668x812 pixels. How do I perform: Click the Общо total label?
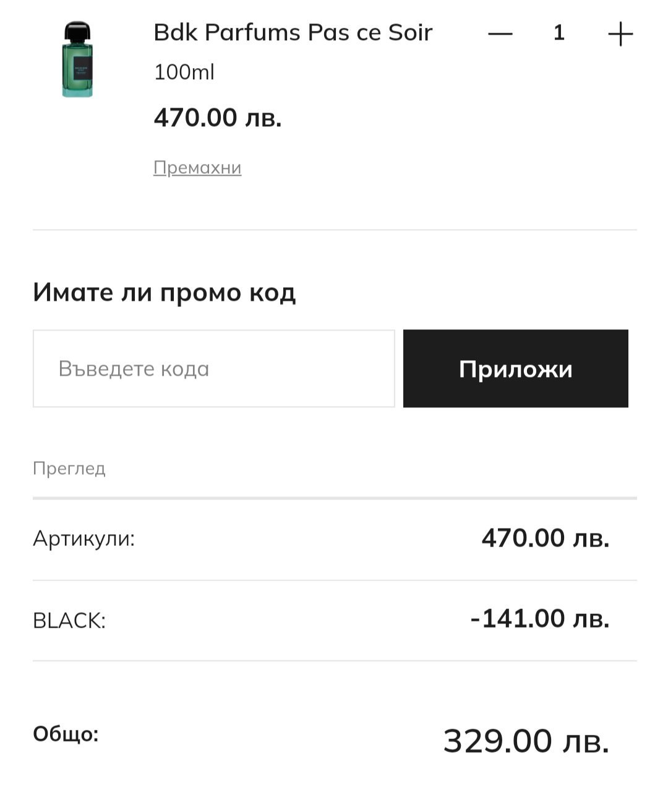(x=66, y=734)
